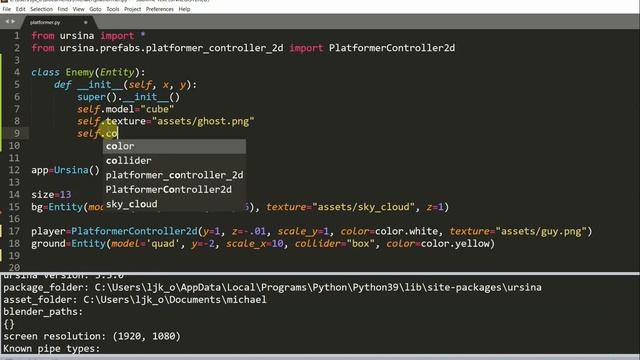The width and height of the screenshot is (640, 360).
Task: Choose 'platformer_controller_2d' autocomplete suggestion
Action: pos(174,175)
